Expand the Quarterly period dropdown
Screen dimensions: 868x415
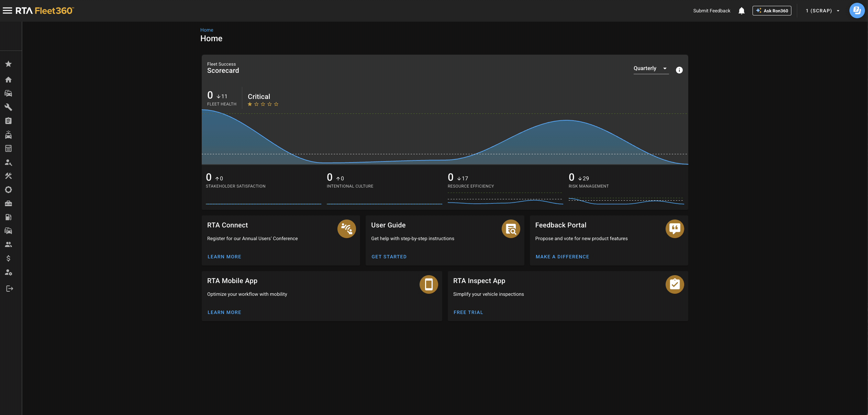pos(651,68)
